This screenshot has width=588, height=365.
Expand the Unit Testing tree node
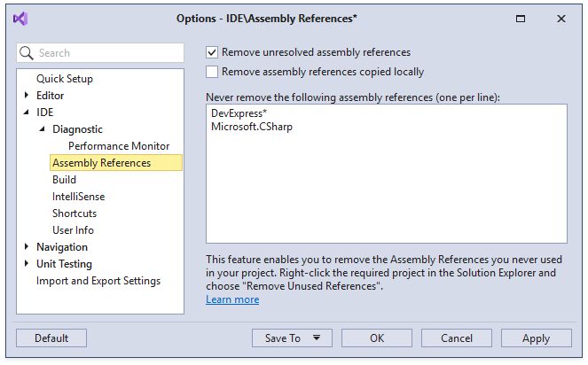click(26, 264)
